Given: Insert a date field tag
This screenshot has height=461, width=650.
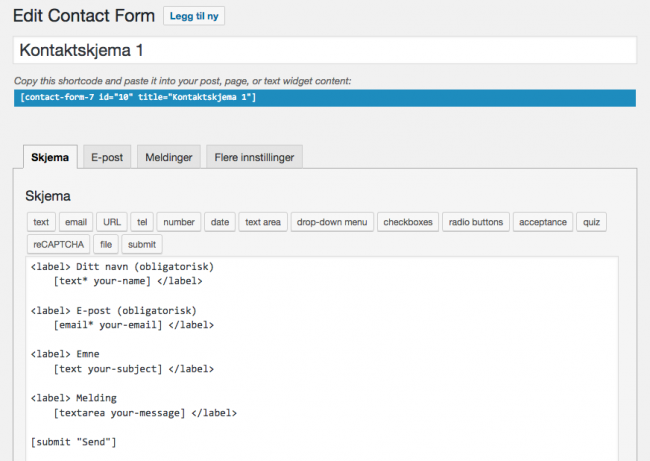Looking at the screenshot, I should (220, 222).
